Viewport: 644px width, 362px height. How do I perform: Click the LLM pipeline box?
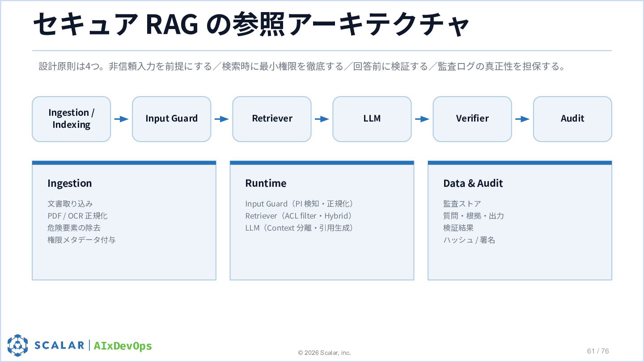pyautogui.click(x=372, y=119)
